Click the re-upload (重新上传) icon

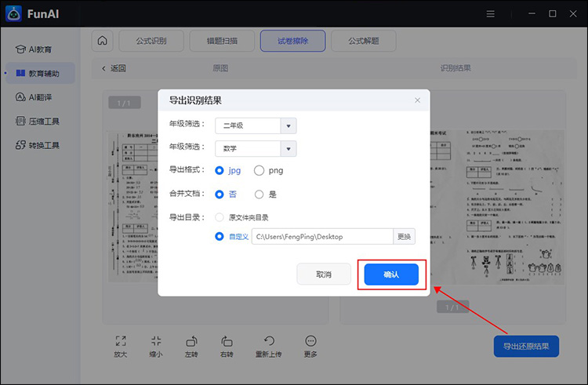point(269,341)
